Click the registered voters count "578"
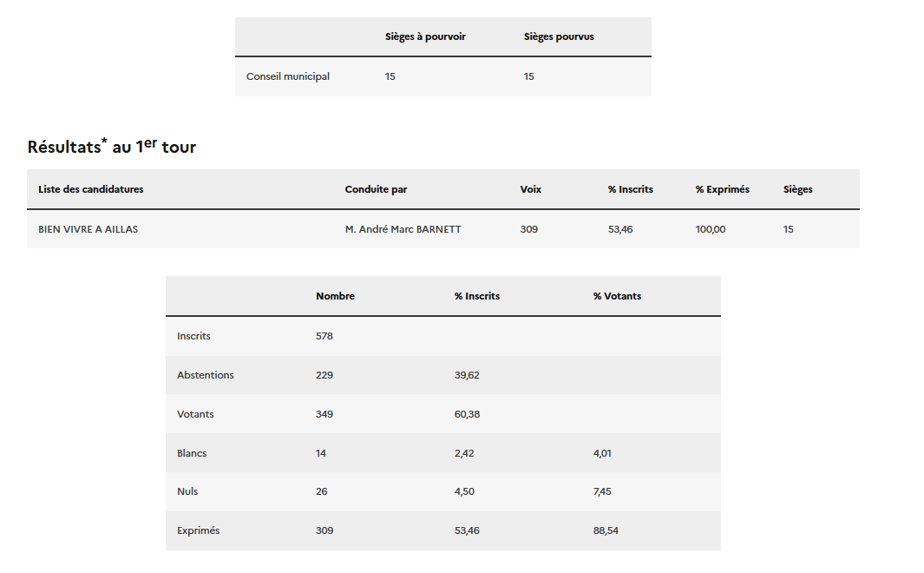Screen dimensions: 924x573 [x=324, y=336]
